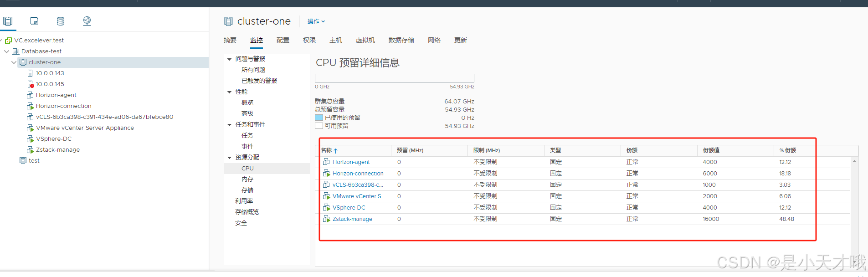Collapse the 性能 section
The image size is (868, 277).
click(230, 92)
